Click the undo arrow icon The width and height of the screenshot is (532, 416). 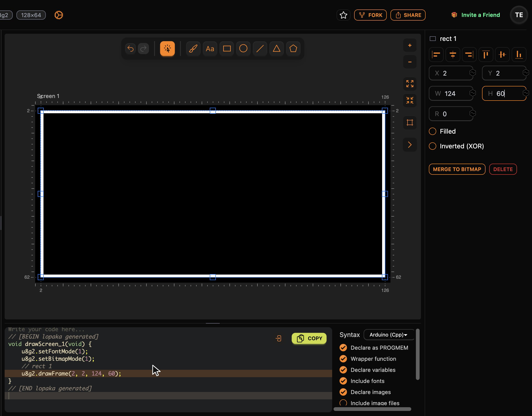pos(131,49)
